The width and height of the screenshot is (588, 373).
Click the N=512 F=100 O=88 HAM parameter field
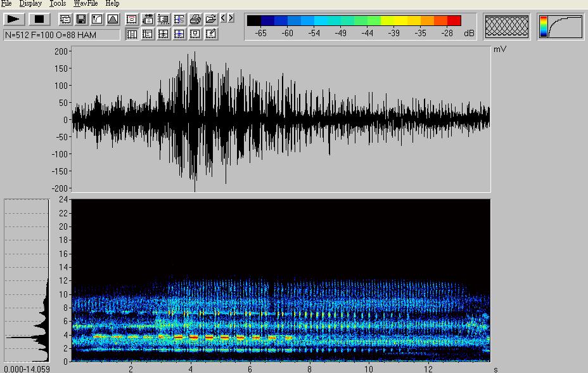pyautogui.click(x=61, y=35)
